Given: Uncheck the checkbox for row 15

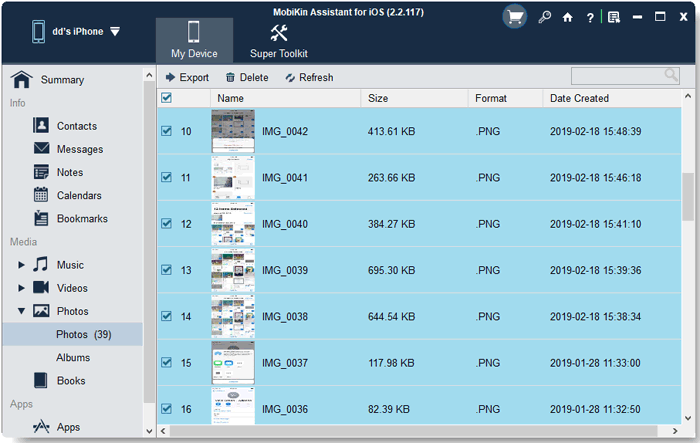Looking at the screenshot, I should coord(167,362).
